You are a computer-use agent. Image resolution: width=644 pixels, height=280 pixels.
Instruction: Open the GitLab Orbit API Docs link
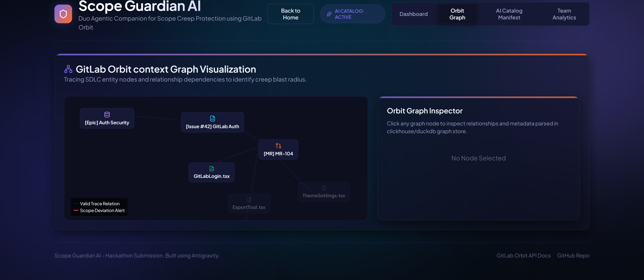click(x=523, y=256)
